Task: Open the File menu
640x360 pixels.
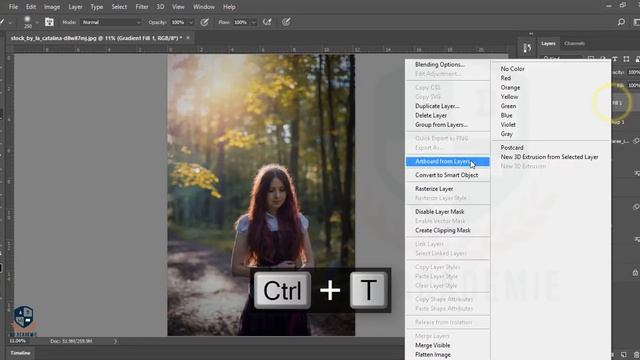Action: 13,7
